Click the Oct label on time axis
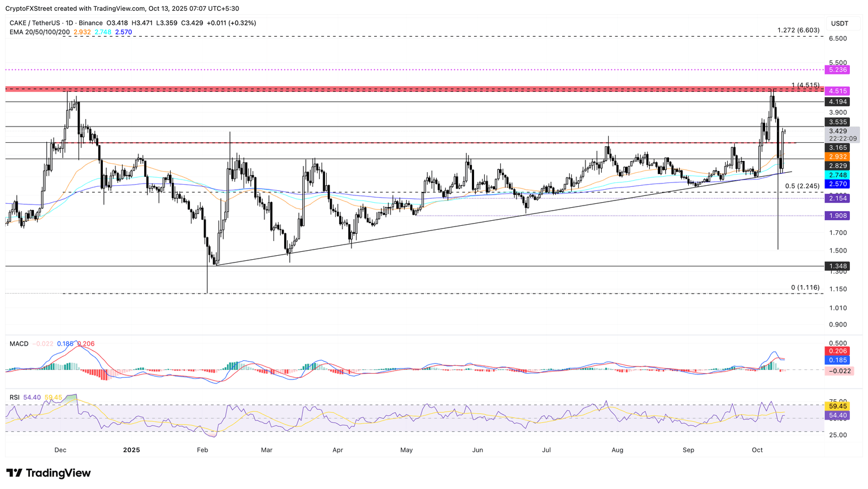The image size is (868, 489). tap(757, 450)
